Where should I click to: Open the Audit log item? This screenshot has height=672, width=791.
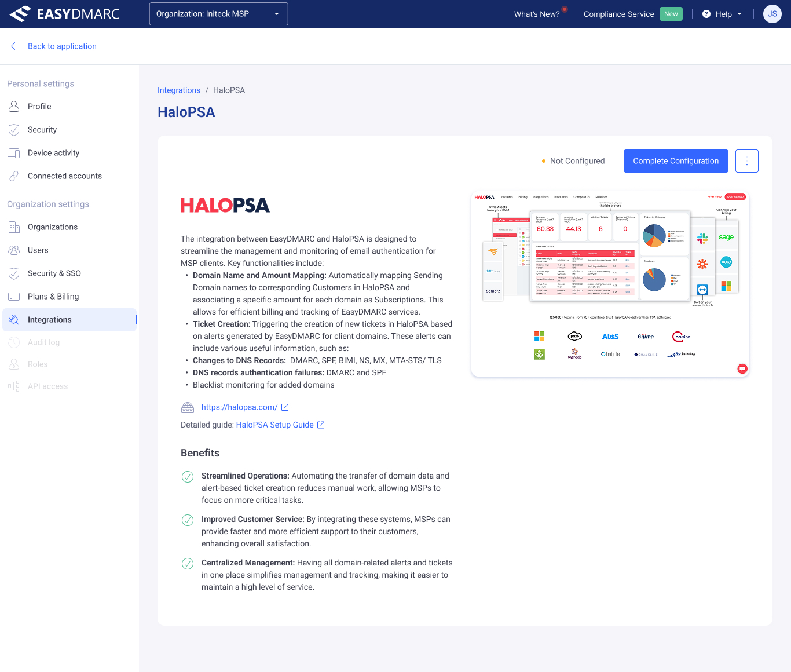click(44, 342)
